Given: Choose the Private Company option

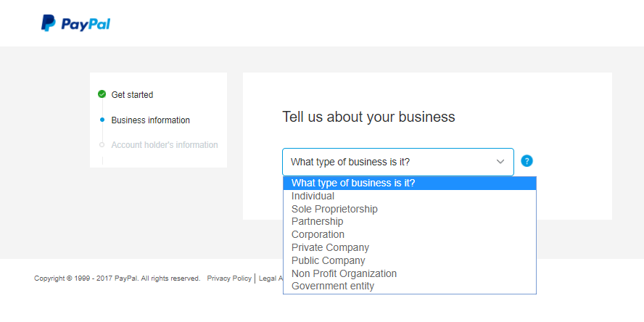Looking at the screenshot, I should point(330,247).
